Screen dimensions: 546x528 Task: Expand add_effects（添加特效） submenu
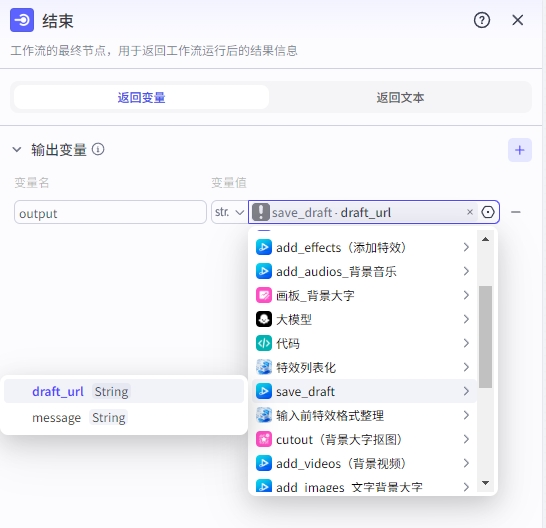click(x=466, y=247)
